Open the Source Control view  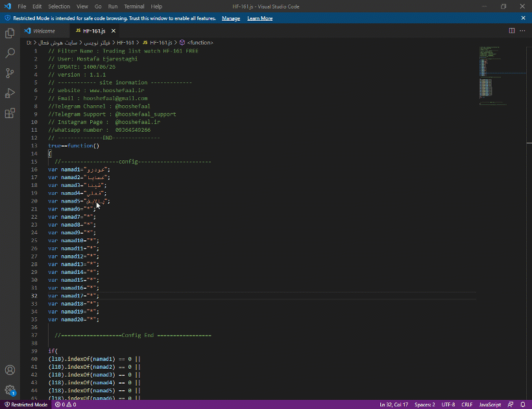[10, 73]
